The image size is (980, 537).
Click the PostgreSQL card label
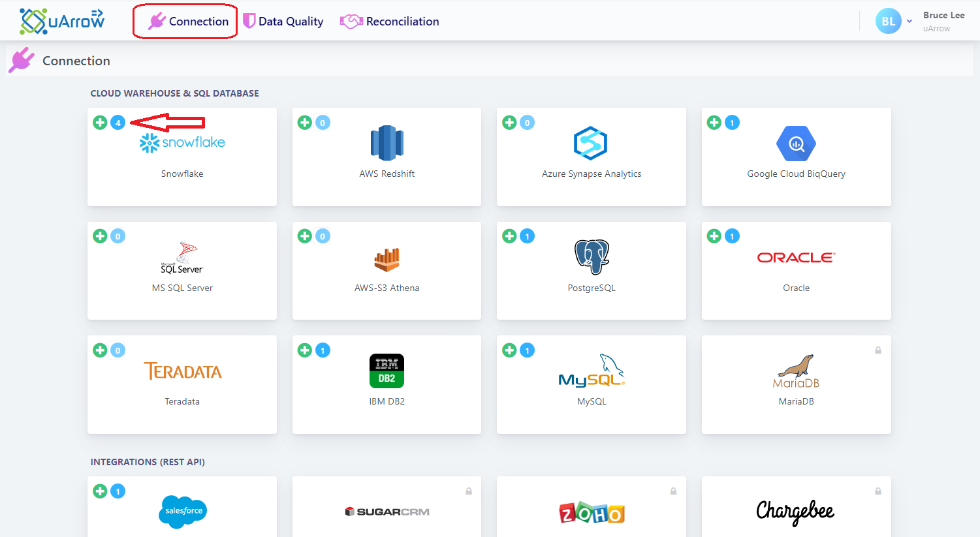click(592, 288)
